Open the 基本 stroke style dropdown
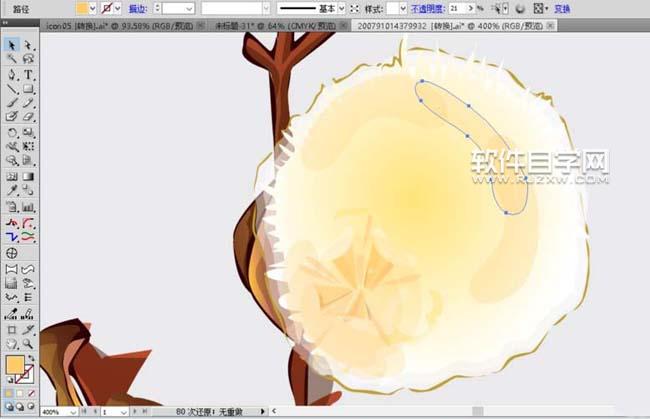650x419 pixels. (342, 8)
